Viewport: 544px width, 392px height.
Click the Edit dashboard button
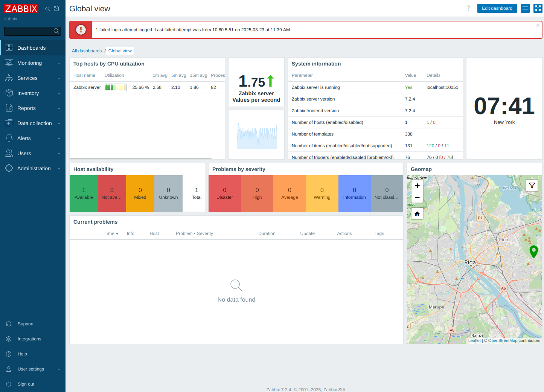tap(497, 8)
